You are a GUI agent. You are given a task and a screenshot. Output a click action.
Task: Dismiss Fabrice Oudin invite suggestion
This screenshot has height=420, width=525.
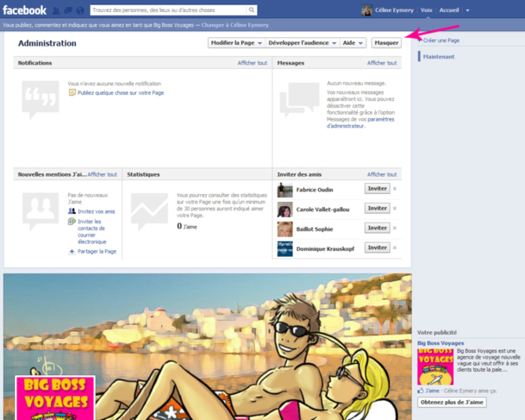[395, 189]
